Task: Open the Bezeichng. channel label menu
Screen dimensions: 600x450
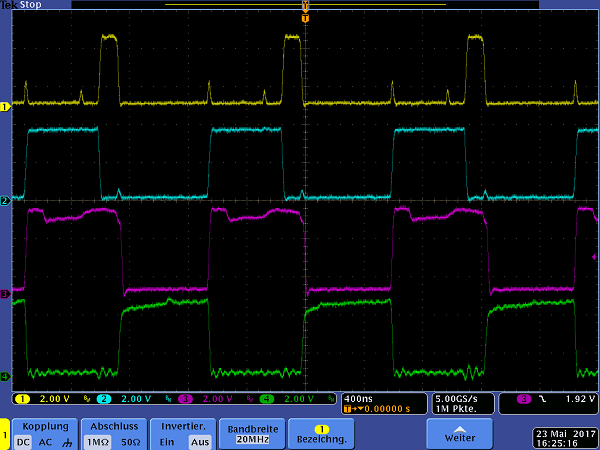Action: (x=322, y=432)
